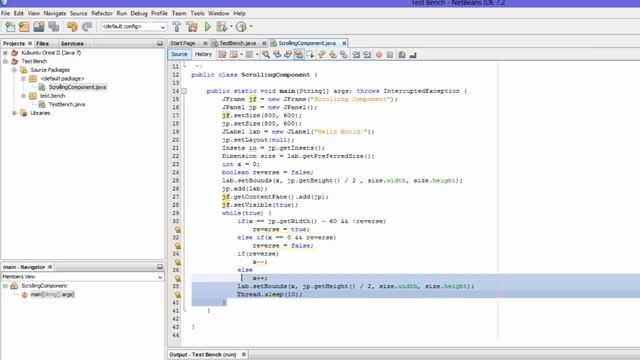Expand the Kubuntu Oreal II project node
This screenshot has width=640, height=360.
click(5, 53)
